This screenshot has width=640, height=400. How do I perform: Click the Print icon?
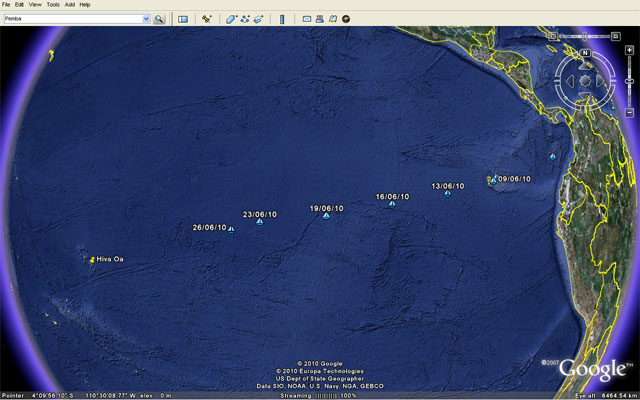pyautogui.click(x=320, y=19)
